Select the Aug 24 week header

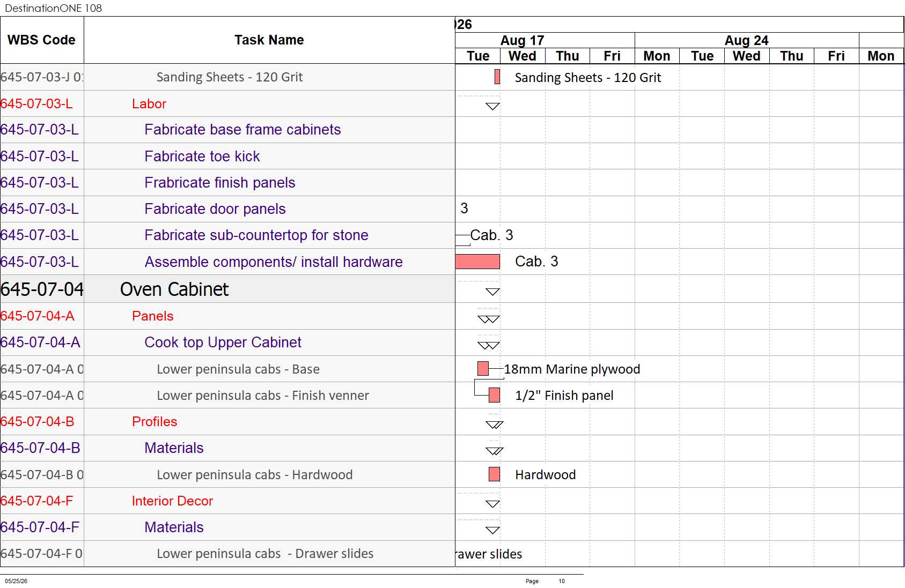click(x=747, y=40)
